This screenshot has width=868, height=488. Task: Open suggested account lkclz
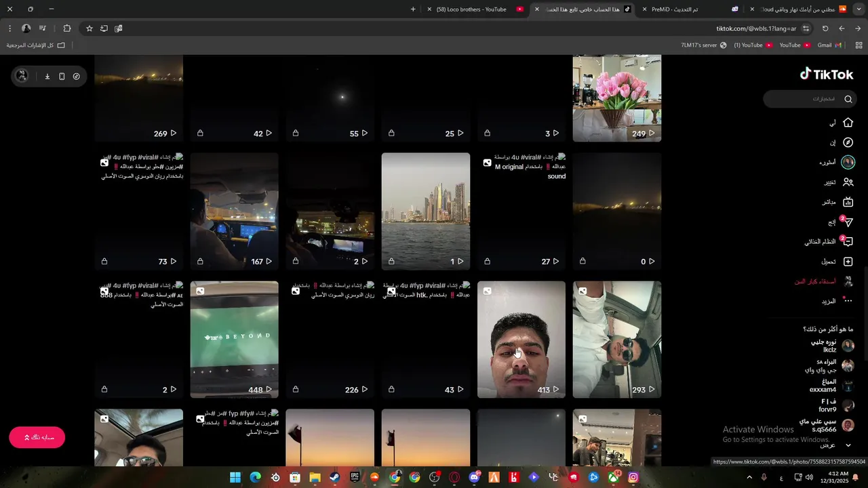point(832,346)
